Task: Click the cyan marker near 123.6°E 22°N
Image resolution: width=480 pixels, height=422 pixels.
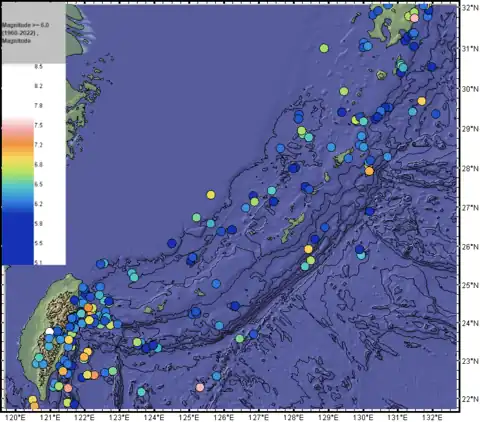Action: (x=141, y=392)
